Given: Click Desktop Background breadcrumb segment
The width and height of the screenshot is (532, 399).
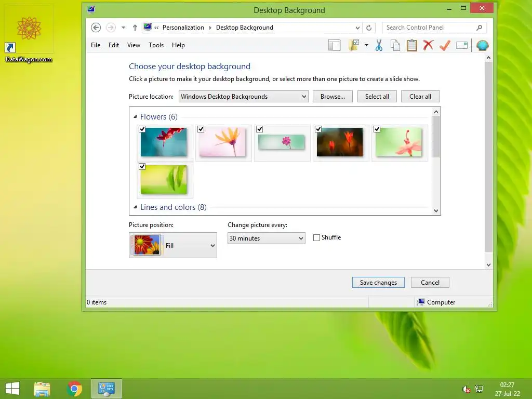Looking at the screenshot, I should [x=244, y=28].
